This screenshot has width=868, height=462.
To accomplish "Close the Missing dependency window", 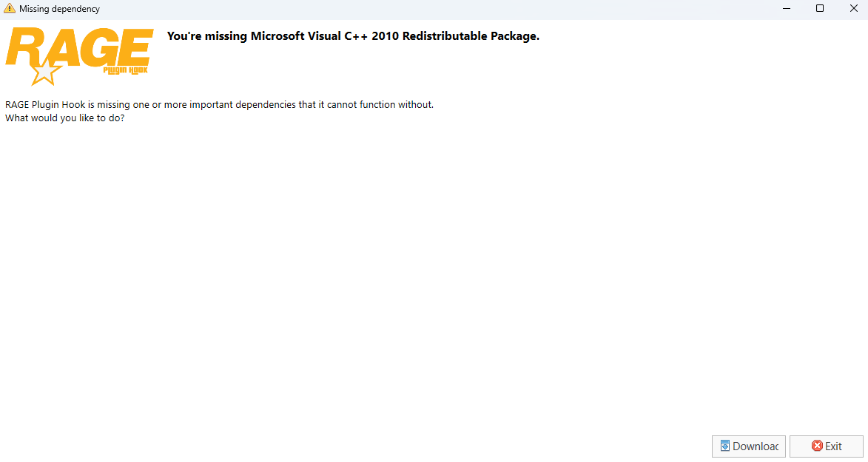I will [x=854, y=8].
